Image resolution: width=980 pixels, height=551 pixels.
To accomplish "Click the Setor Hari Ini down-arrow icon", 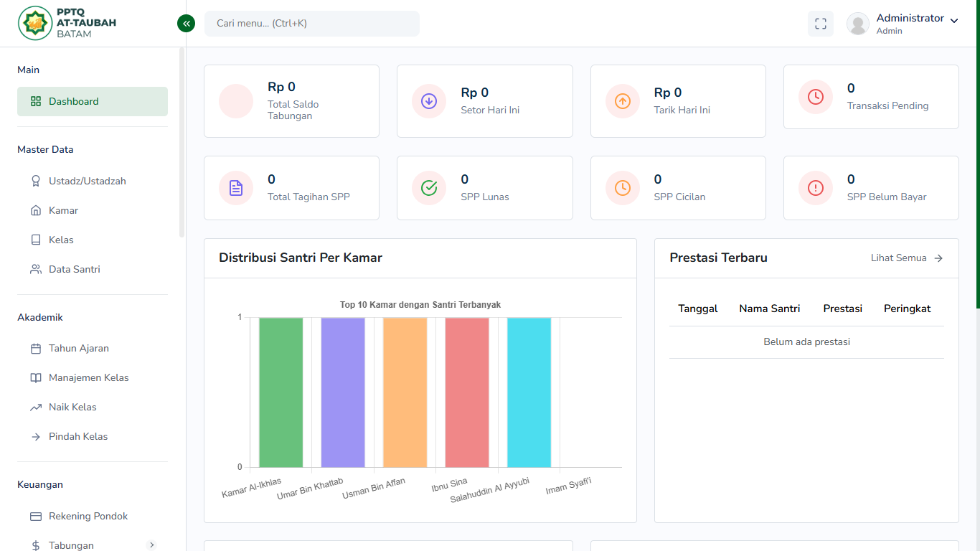I will coord(429,101).
